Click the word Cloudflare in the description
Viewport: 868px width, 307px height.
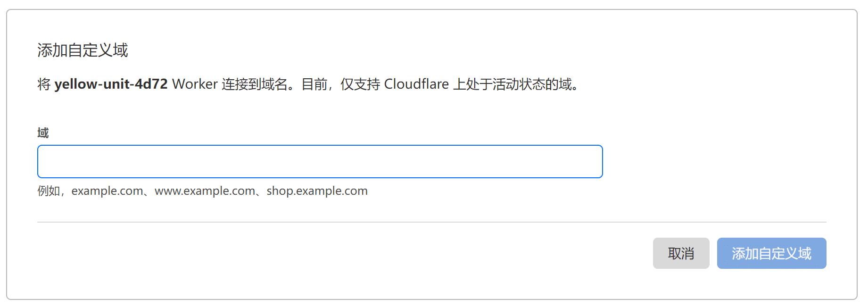416,84
